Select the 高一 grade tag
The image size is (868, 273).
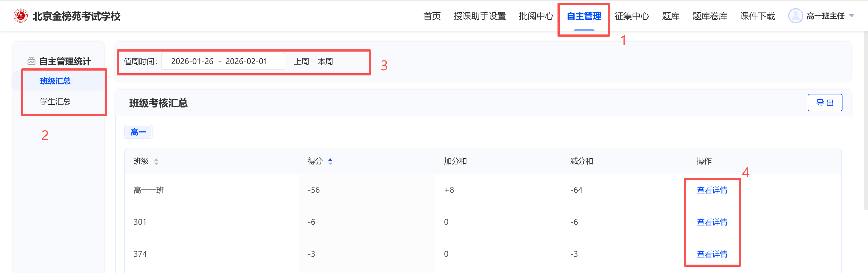138,132
